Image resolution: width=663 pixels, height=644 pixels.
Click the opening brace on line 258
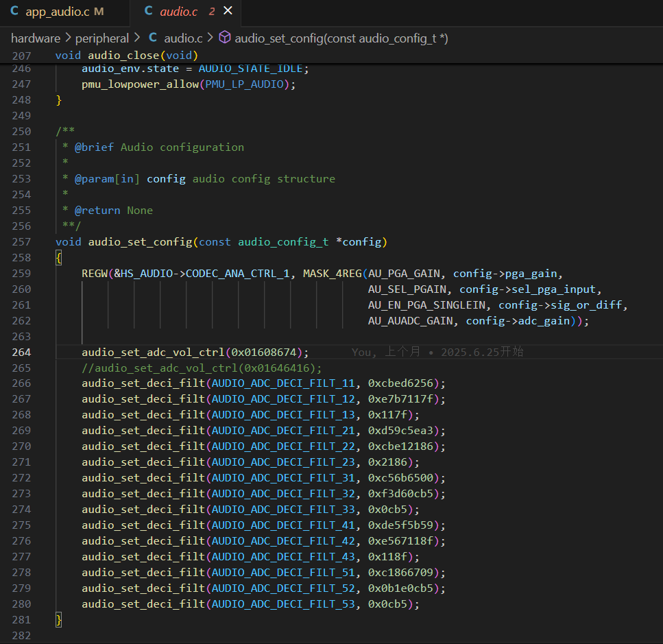[59, 257]
